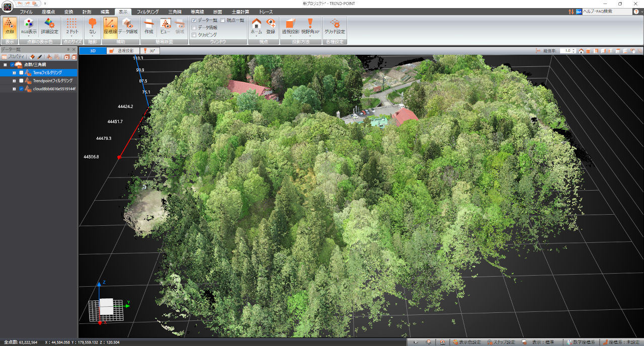Click the 登録 viewpoint register icon

271,26
